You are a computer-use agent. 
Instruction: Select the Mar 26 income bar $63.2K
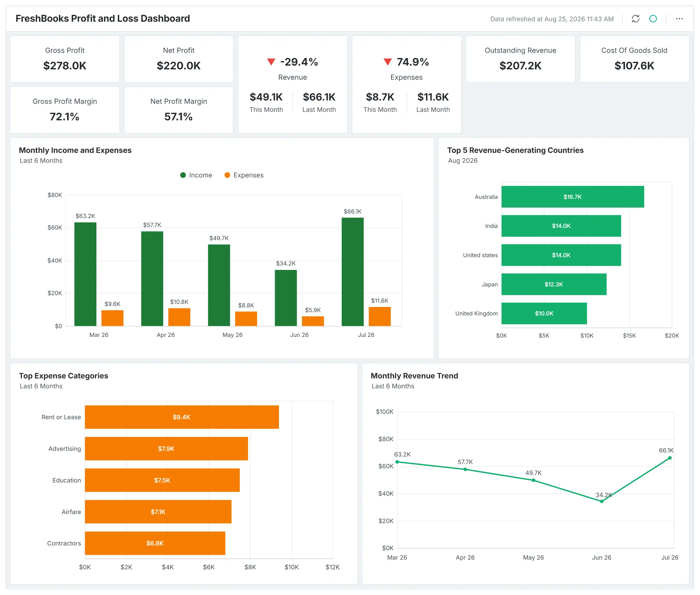point(85,274)
